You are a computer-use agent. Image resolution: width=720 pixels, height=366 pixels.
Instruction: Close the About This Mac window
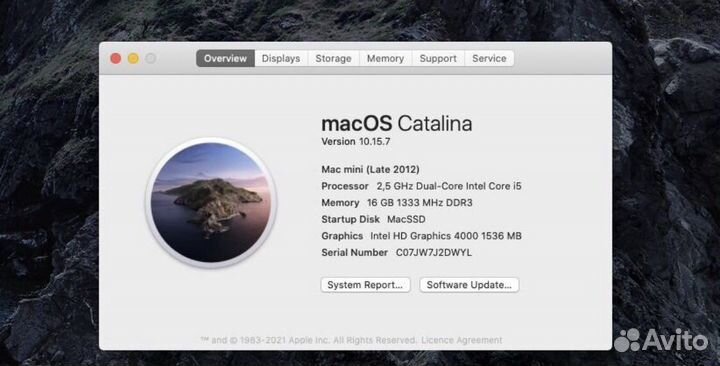coord(116,58)
